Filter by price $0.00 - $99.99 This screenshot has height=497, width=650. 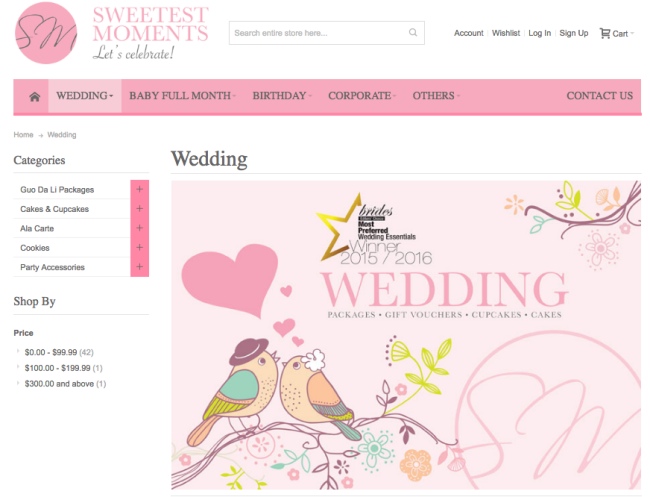pos(51,352)
